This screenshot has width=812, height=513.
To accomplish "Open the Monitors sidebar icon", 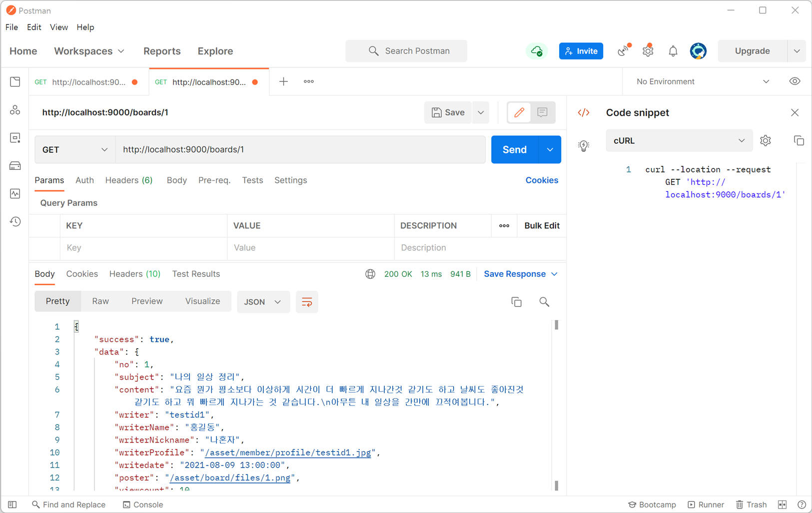I will (x=15, y=193).
